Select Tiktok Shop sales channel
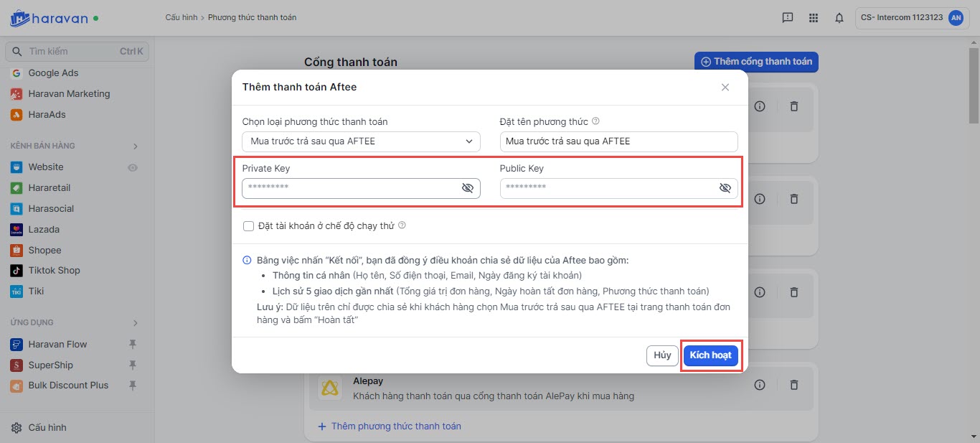This screenshot has height=443, width=980. point(54,271)
